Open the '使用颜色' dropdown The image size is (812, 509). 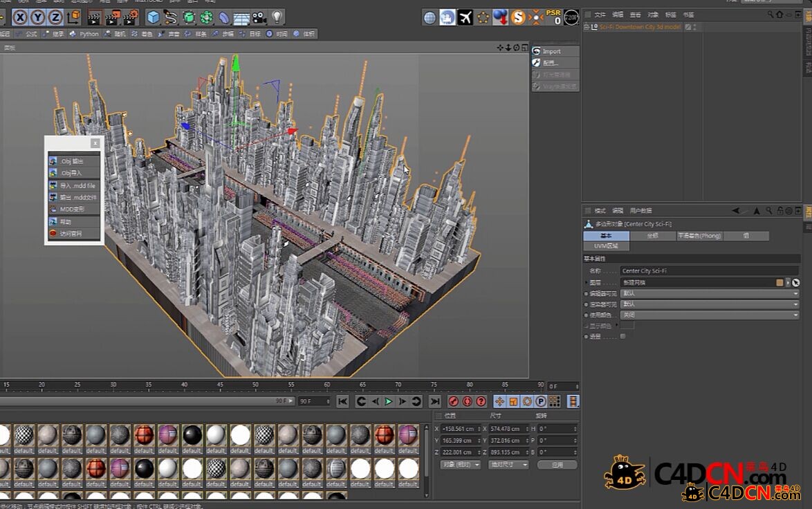(x=710, y=315)
